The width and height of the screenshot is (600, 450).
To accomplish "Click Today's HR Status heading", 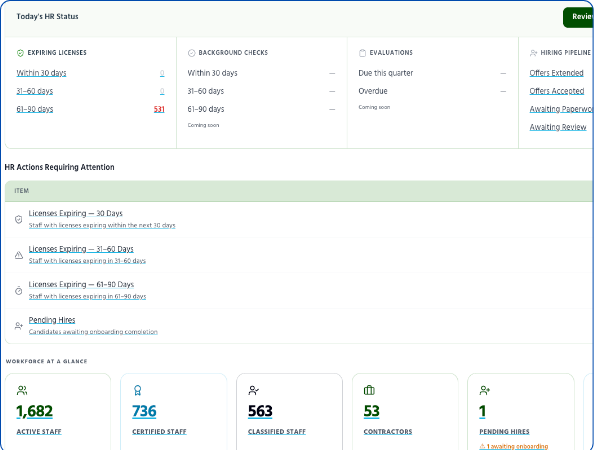I will [47, 16].
